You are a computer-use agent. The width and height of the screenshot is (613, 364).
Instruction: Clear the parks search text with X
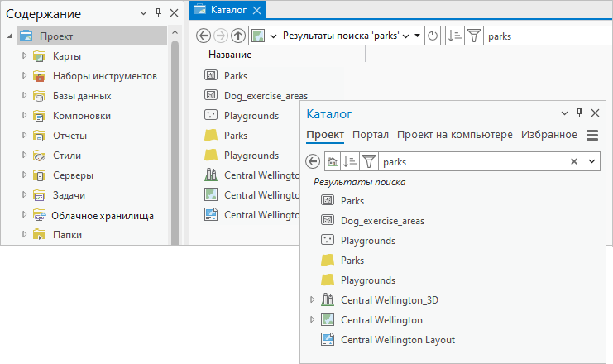(x=574, y=162)
